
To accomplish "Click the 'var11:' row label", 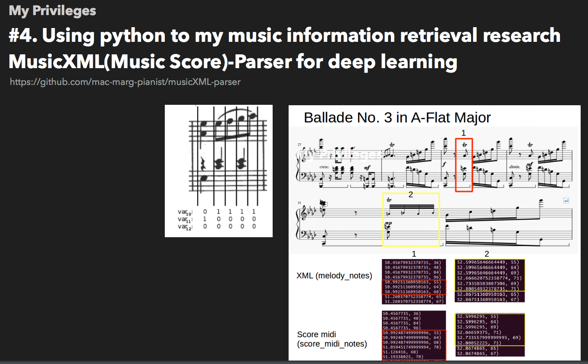I will pyautogui.click(x=186, y=219).
